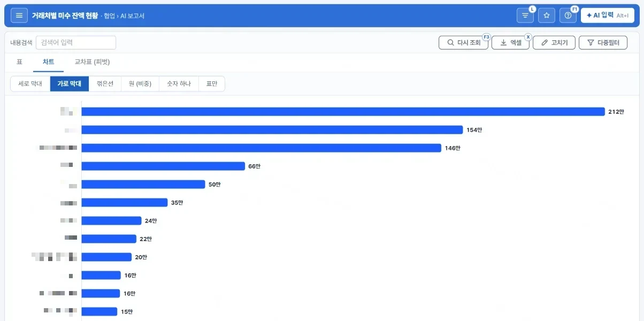Download data with 엑셀 button

tap(510, 43)
